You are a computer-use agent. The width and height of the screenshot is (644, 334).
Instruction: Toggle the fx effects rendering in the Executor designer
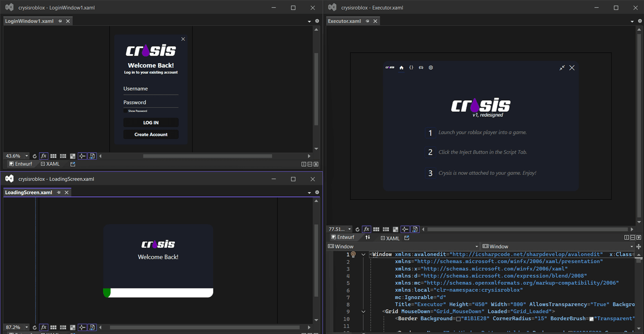point(367,229)
